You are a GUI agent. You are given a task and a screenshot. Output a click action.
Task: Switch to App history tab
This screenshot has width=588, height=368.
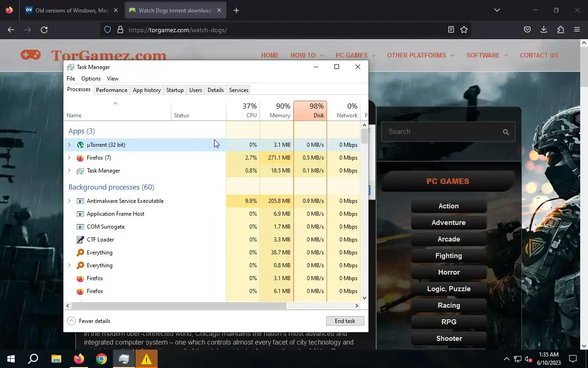click(147, 90)
